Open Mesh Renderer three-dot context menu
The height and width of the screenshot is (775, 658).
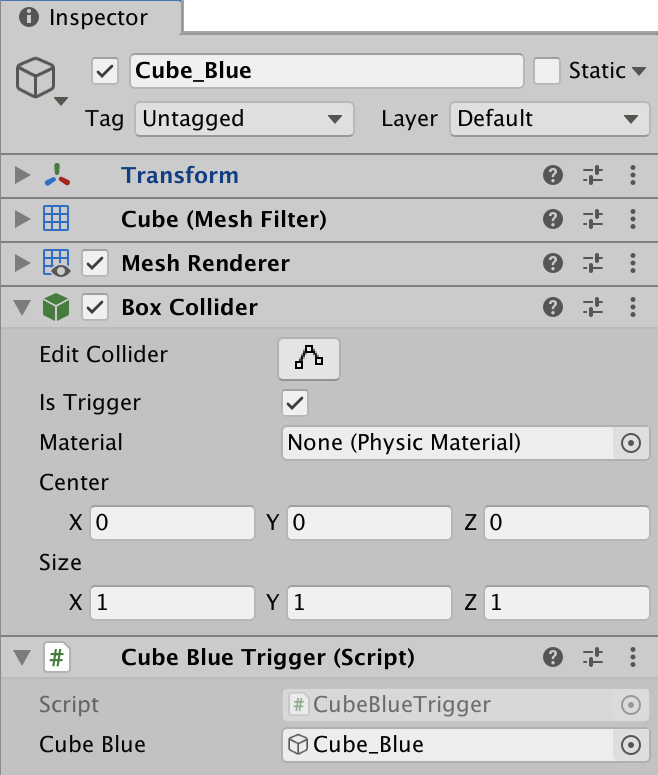click(x=632, y=264)
